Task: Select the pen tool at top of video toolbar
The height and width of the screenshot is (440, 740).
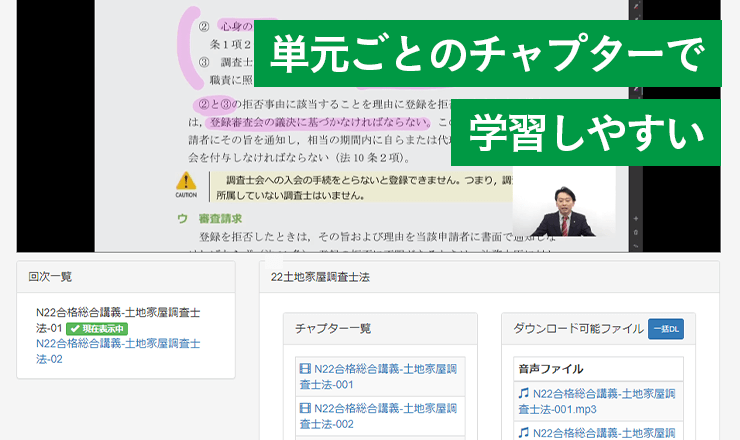Action: pos(634,7)
